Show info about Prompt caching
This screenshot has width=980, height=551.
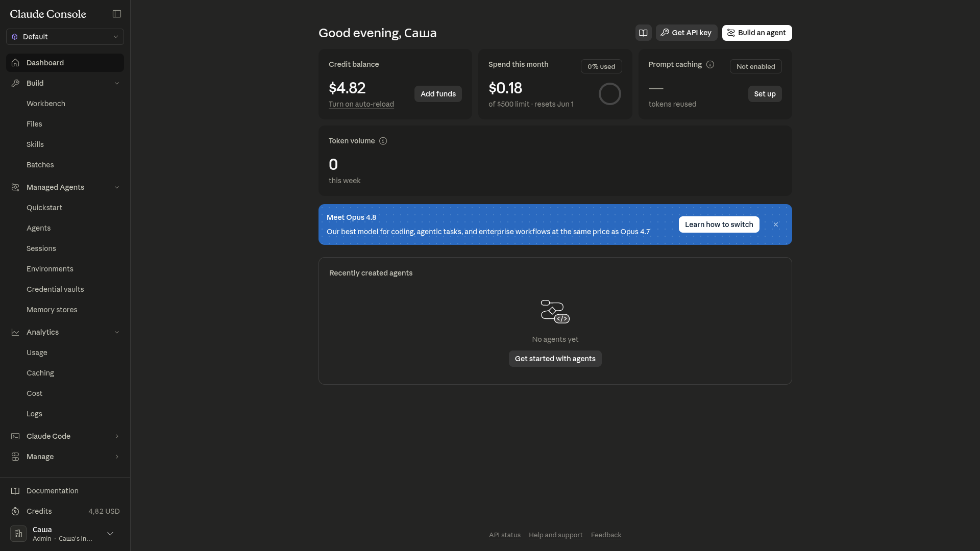pos(710,64)
